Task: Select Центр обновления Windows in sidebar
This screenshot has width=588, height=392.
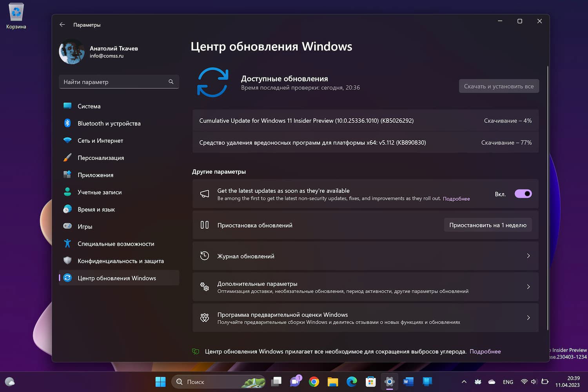Action: (x=119, y=278)
